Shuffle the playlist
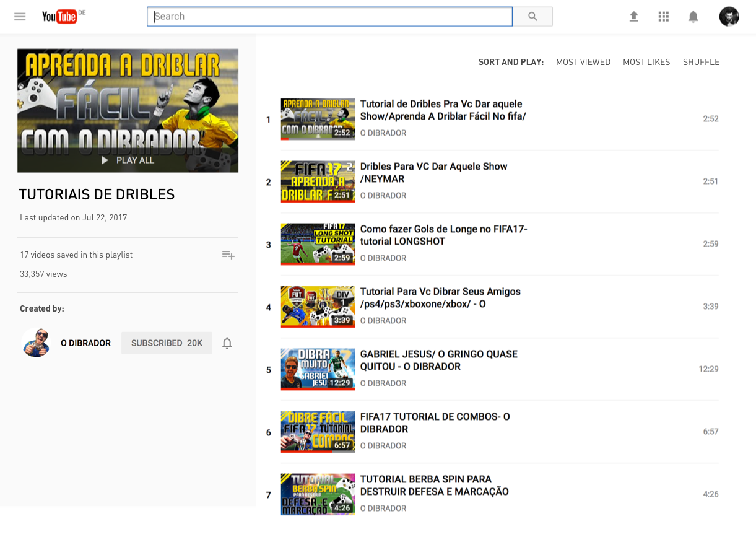This screenshot has width=756, height=537. click(x=701, y=62)
